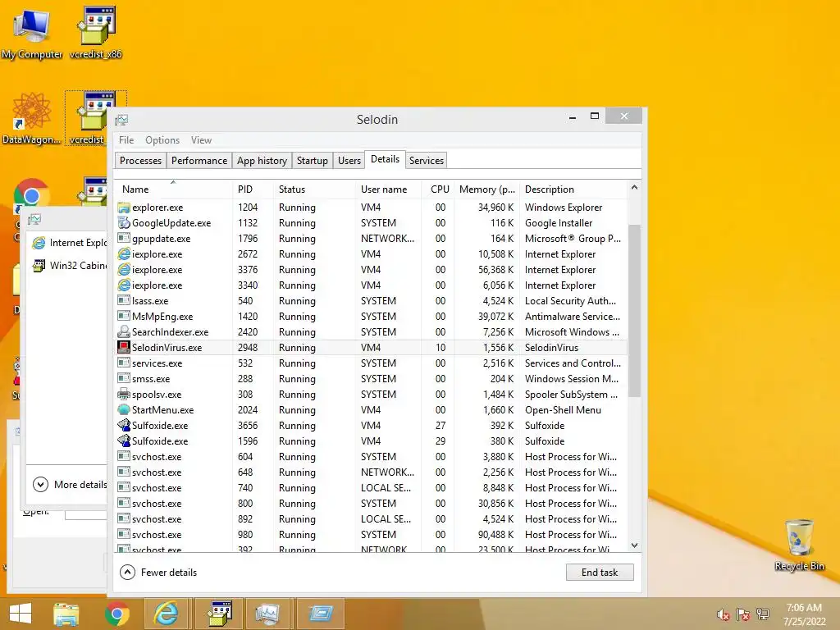Switch to the Users tab

349,161
